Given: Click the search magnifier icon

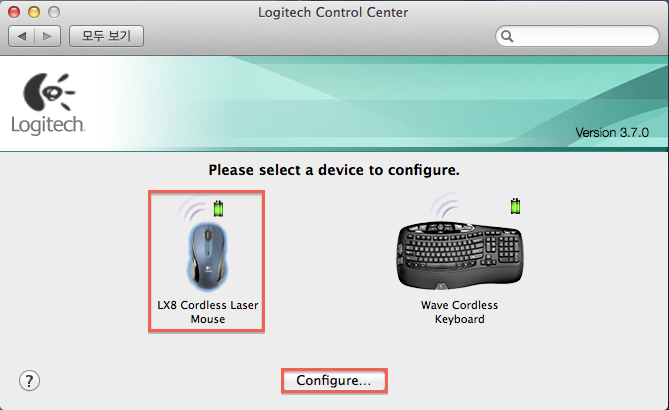Looking at the screenshot, I should point(507,36).
